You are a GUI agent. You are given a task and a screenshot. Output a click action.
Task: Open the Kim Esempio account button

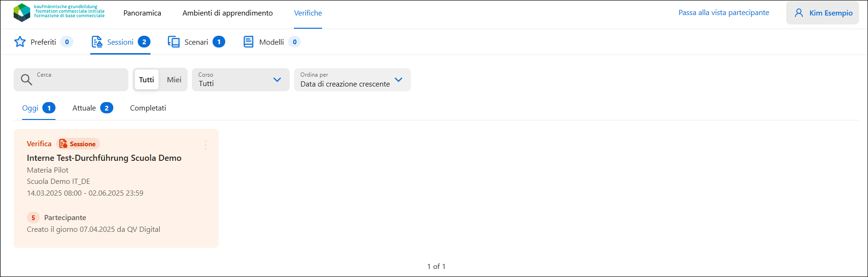click(822, 13)
